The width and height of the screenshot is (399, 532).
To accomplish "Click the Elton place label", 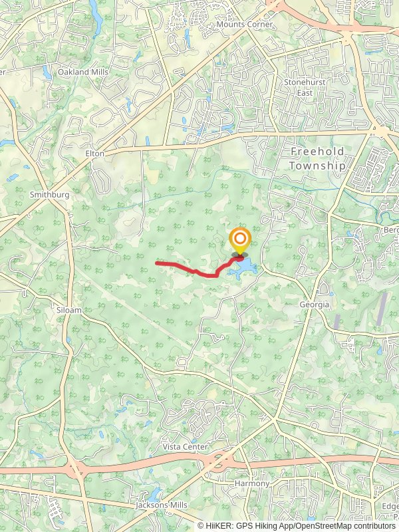I will pyautogui.click(x=94, y=154).
